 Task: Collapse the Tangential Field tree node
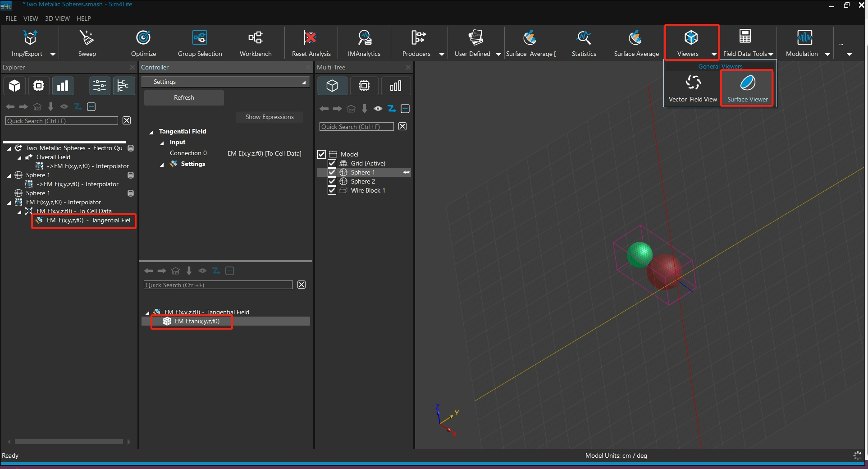tap(151, 132)
